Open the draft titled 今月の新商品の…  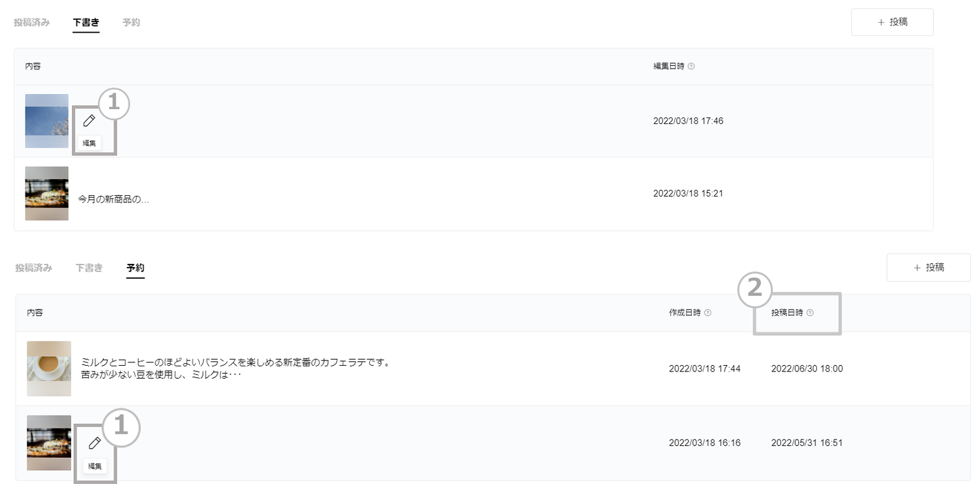point(114,200)
